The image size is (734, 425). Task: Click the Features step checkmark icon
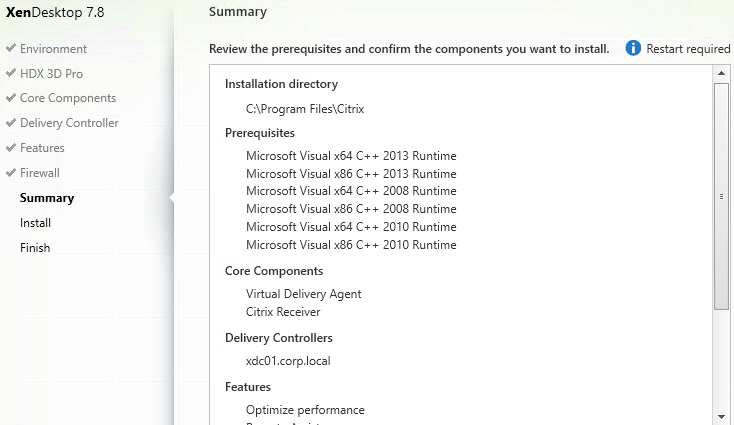[11, 147]
